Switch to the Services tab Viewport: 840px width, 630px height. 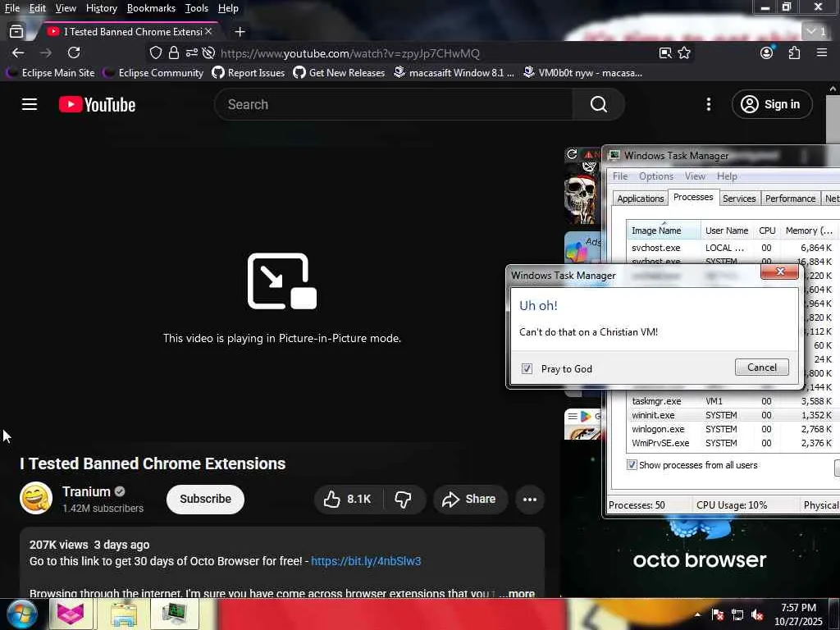pos(739,199)
